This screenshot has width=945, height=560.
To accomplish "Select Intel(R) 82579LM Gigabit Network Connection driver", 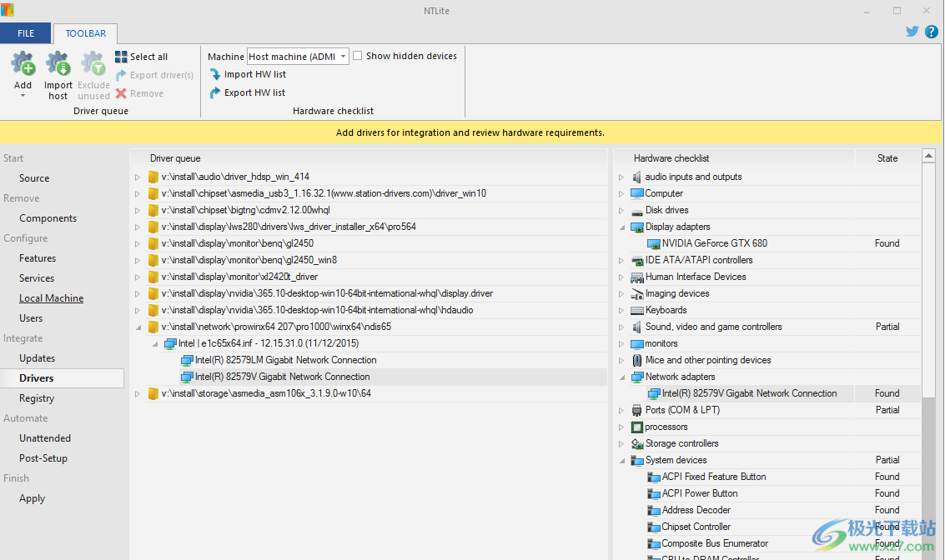I will point(286,360).
